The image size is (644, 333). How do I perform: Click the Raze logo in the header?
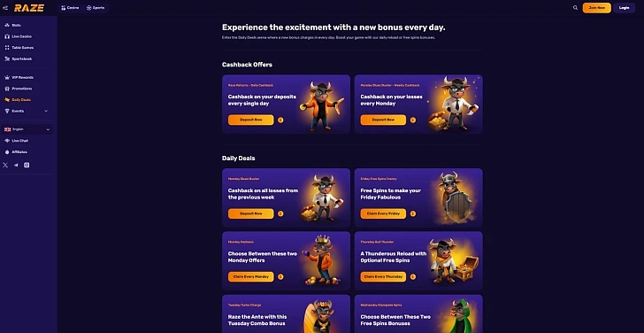click(x=28, y=8)
